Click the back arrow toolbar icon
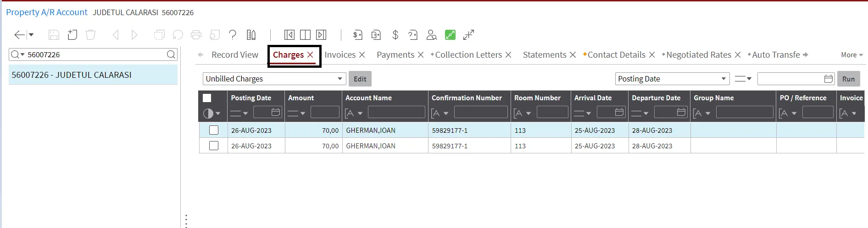This screenshot has width=868, height=228. (x=19, y=35)
